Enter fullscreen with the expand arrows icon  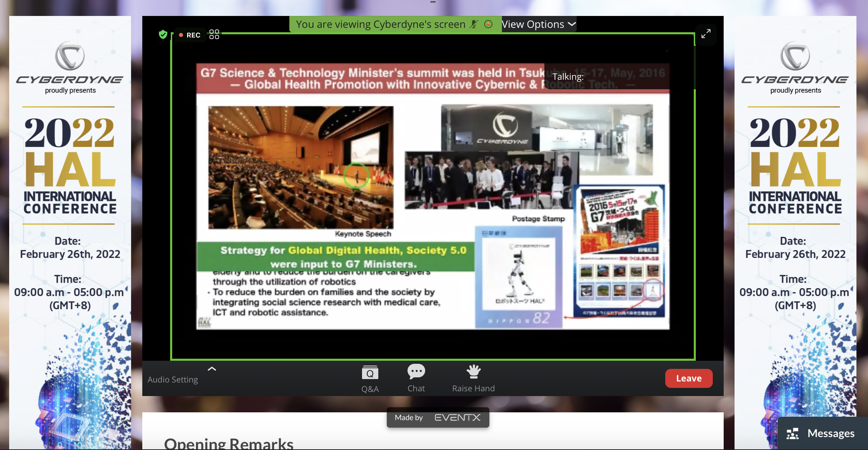(706, 34)
